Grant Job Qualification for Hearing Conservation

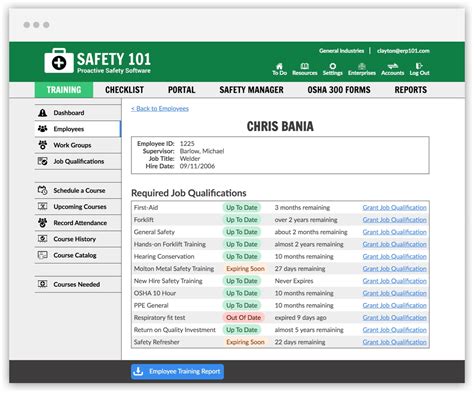coord(394,256)
